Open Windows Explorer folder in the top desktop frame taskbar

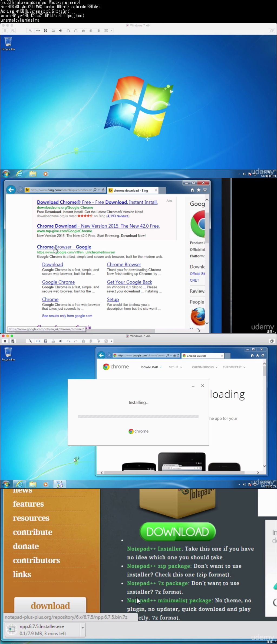click(33, 174)
